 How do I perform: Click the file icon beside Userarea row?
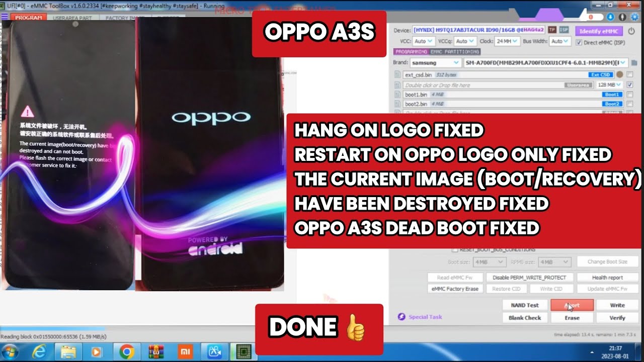[397, 85]
